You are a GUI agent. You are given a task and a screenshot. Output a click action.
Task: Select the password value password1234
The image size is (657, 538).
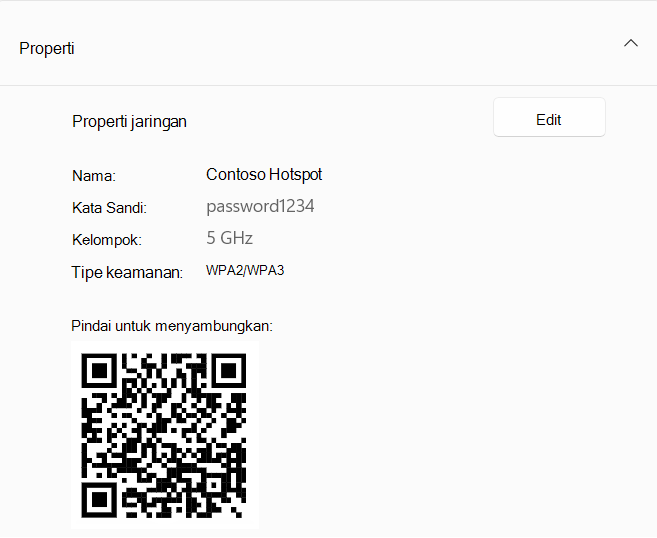(260, 207)
